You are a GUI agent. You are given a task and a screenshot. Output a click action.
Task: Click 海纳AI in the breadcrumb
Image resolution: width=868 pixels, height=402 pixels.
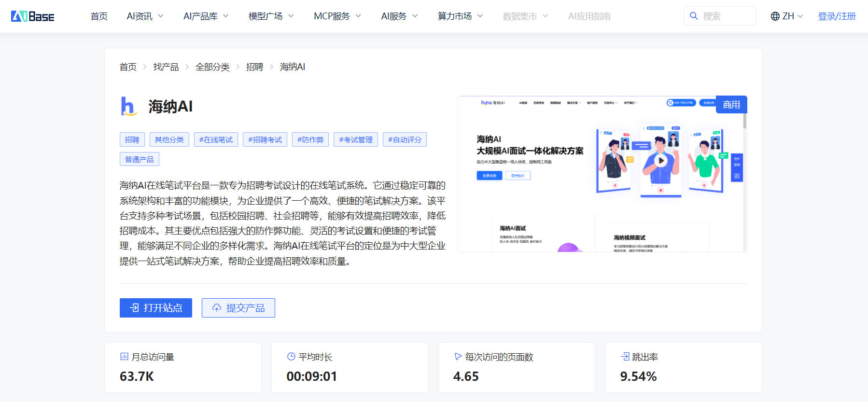(293, 67)
